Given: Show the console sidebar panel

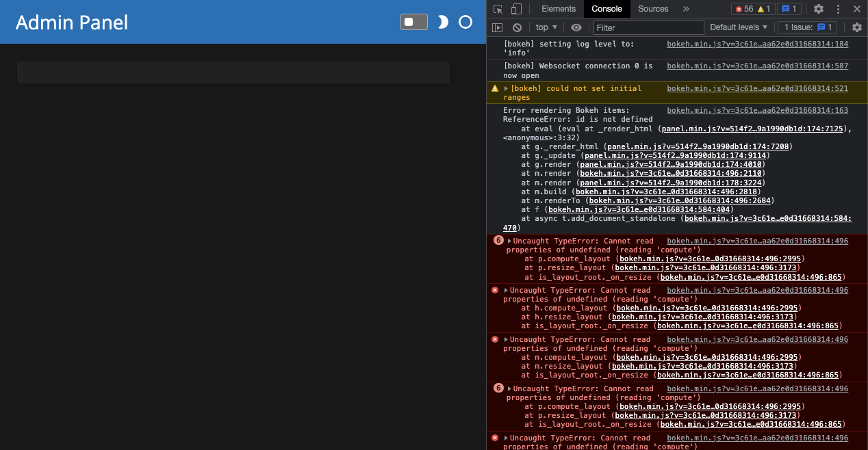Looking at the screenshot, I should (498, 27).
